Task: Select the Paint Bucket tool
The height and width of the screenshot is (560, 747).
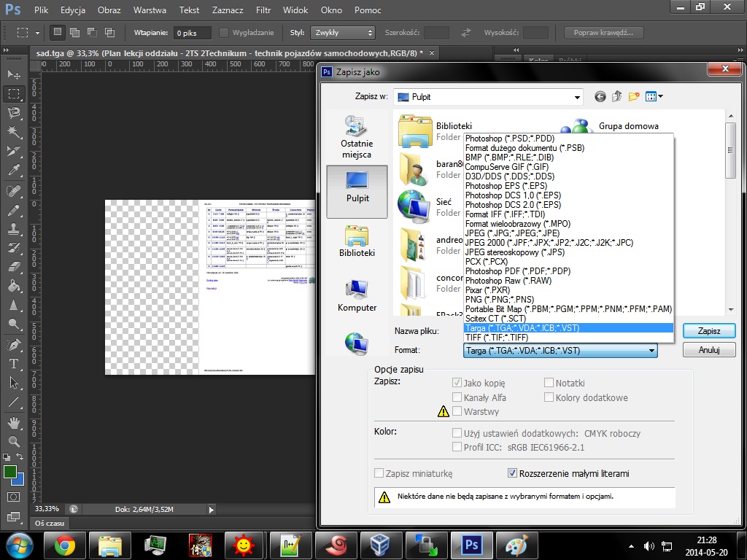Action: coord(14,286)
